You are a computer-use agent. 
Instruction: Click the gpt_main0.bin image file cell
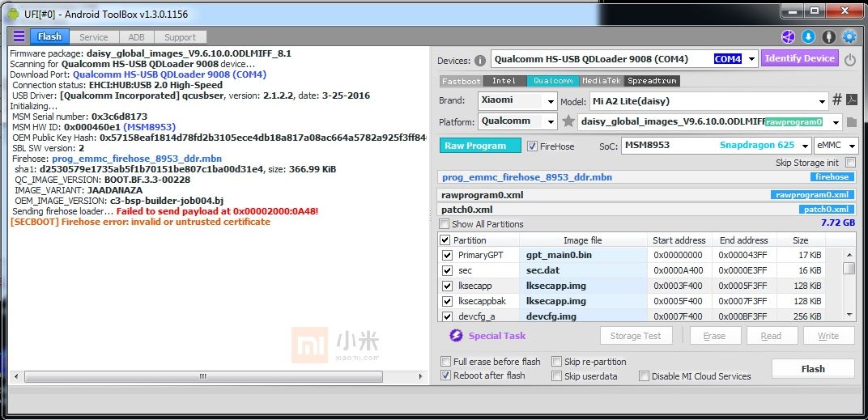point(583,255)
